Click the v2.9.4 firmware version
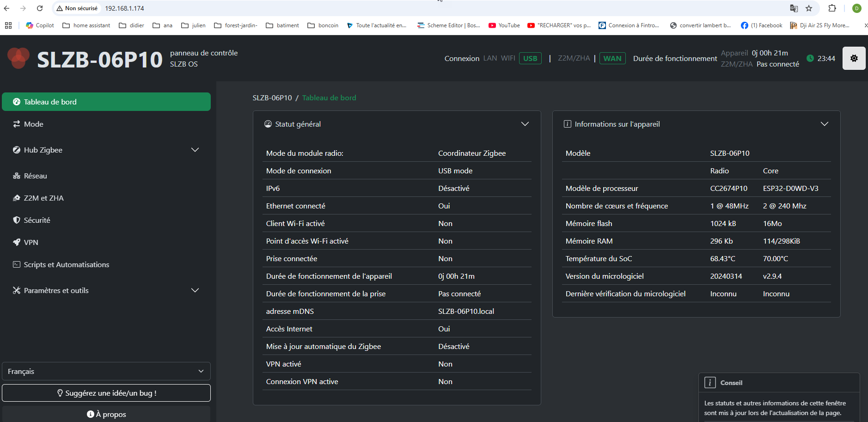Viewport: 868px width, 422px height. [x=772, y=276]
